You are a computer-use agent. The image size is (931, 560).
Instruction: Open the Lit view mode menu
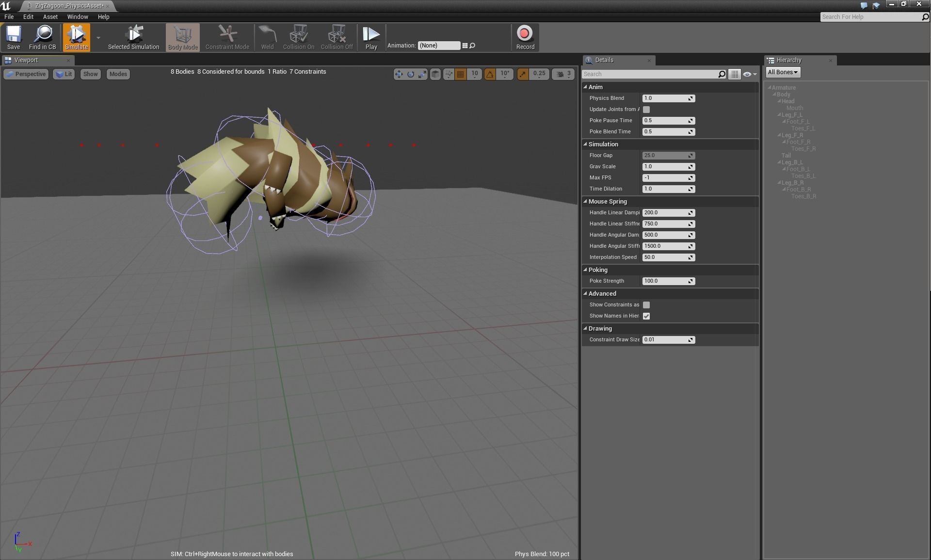click(64, 74)
